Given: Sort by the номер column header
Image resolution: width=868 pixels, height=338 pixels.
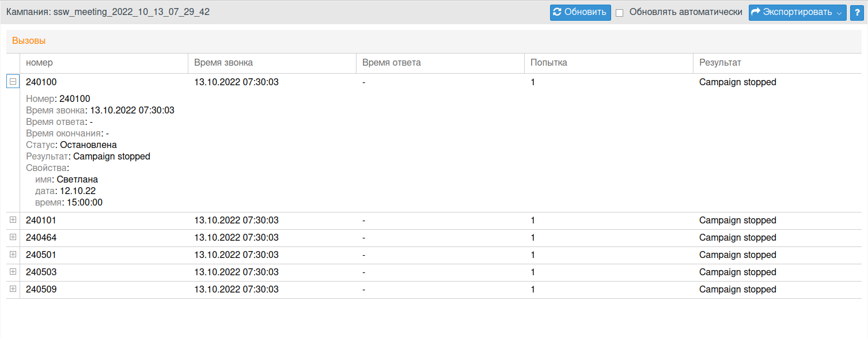Looking at the screenshot, I should pyautogui.click(x=39, y=63).
